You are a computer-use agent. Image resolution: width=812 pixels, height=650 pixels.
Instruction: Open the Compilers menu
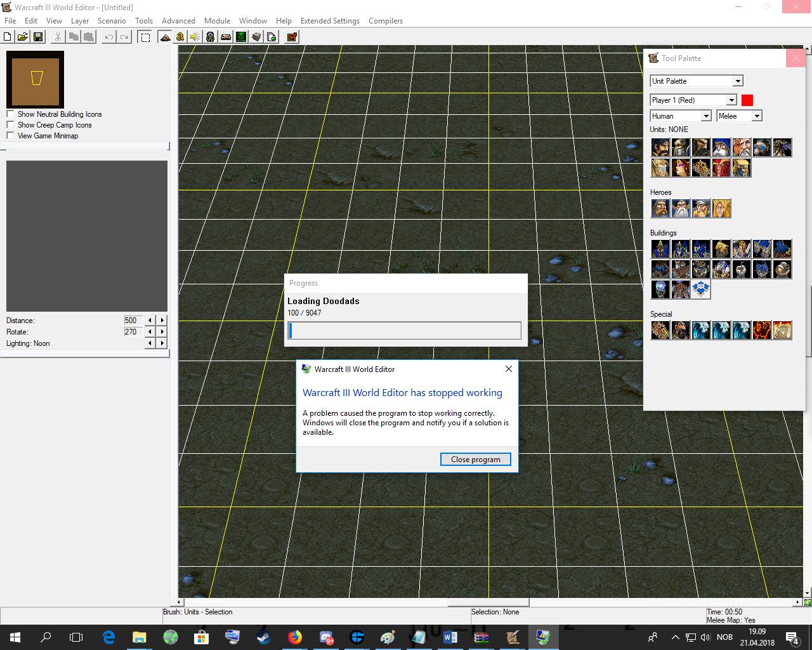386,21
